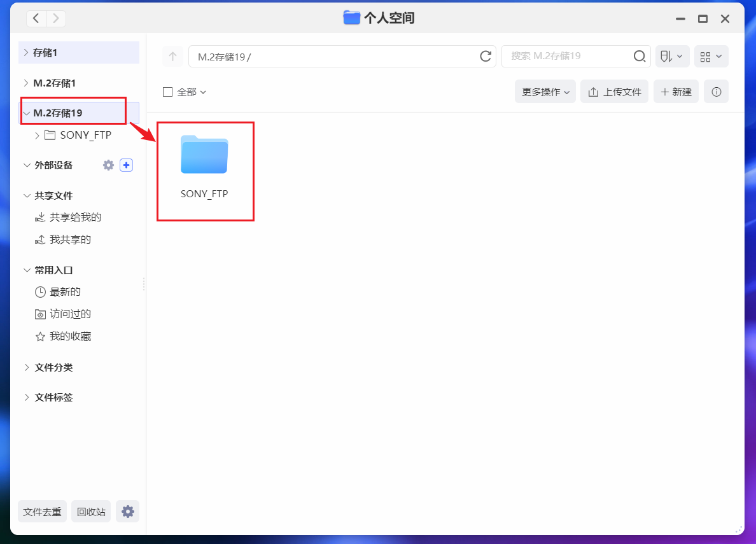Screen dimensions: 756x544
Task: Open the 全部 selection dropdown arrow
Action: click(203, 92)
